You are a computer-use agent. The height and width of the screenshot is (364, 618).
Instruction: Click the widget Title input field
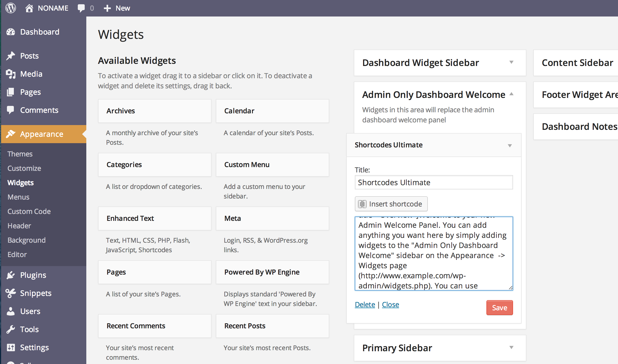(434, 183)
